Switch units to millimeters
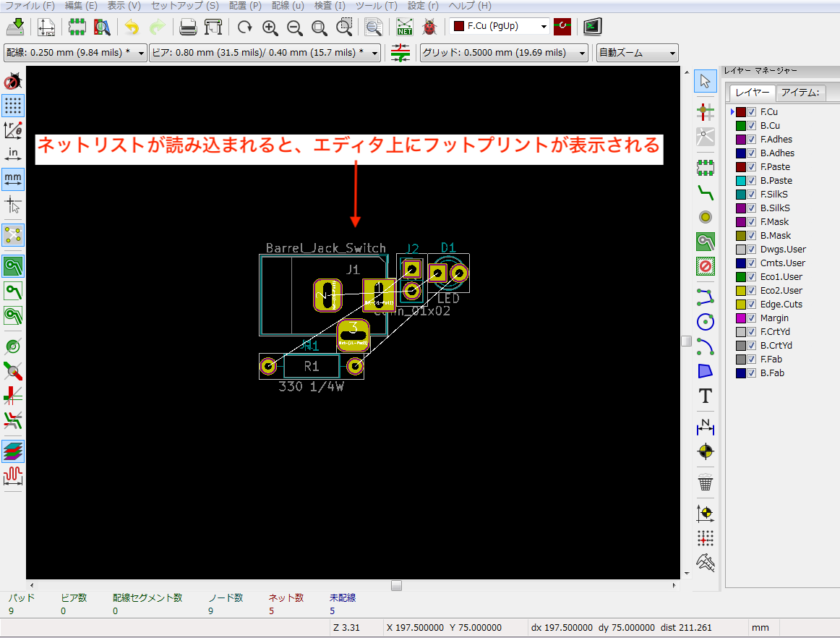840x638 pixels. coord(13,179)
